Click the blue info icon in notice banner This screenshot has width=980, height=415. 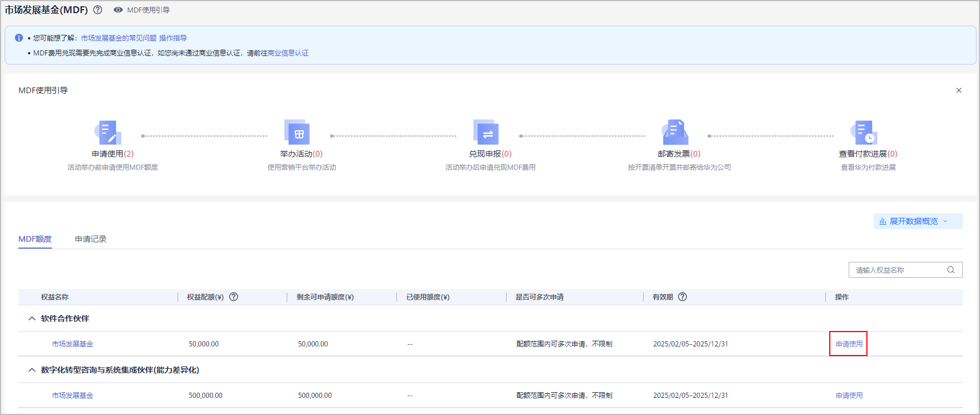pyautogui.click(x=19, y=38)
